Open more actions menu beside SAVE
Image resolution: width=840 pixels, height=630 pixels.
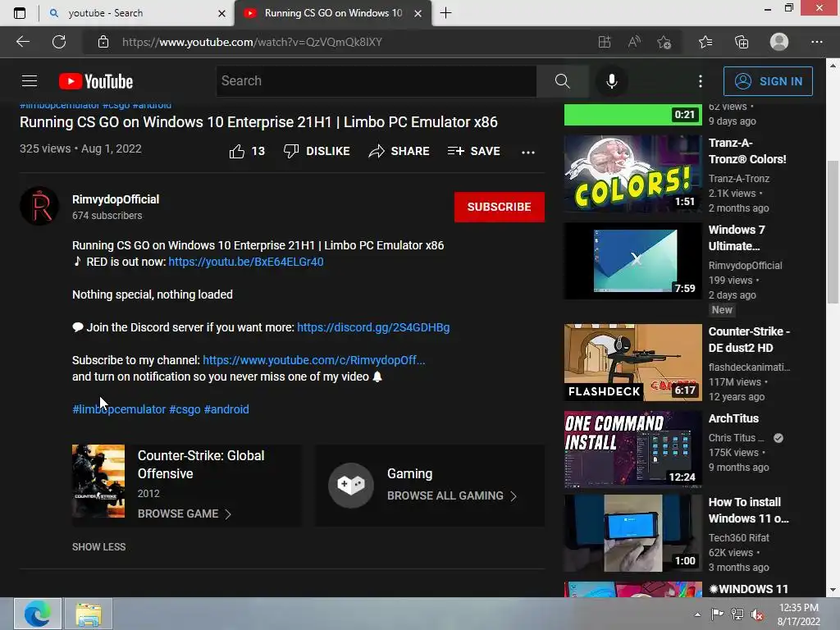pos(528,152)
